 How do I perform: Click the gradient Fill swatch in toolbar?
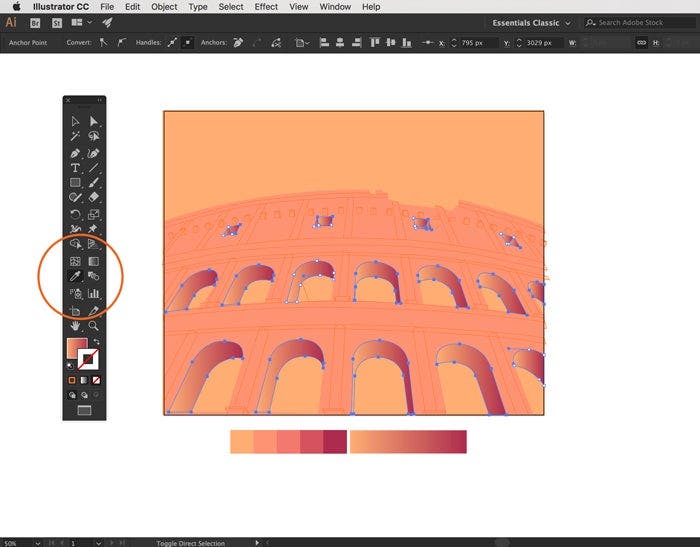76,349
